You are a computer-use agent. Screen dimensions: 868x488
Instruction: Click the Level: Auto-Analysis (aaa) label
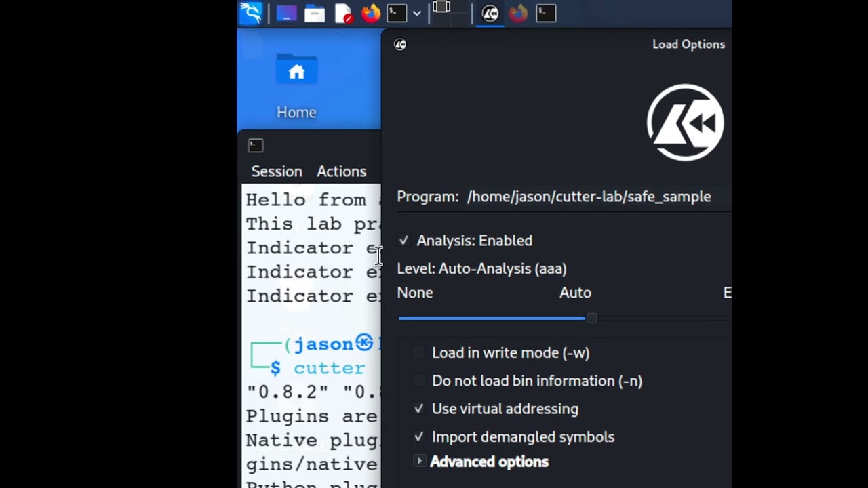coord(481,268)
